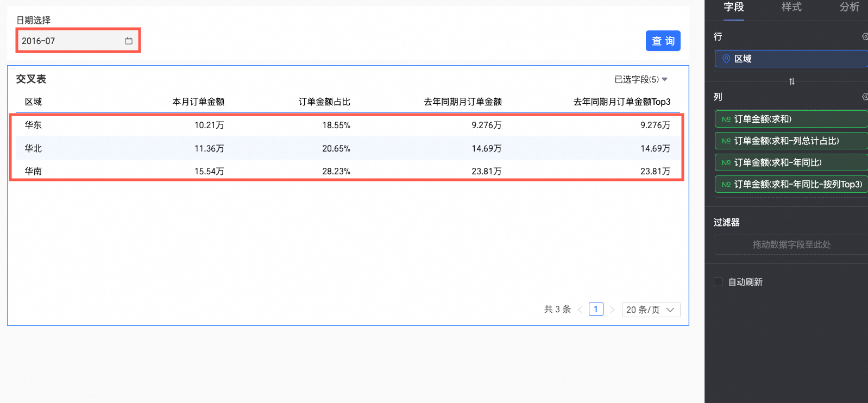Go to next page arrow
This screenshot has width=868, height=403.
(x=612, y=310)
